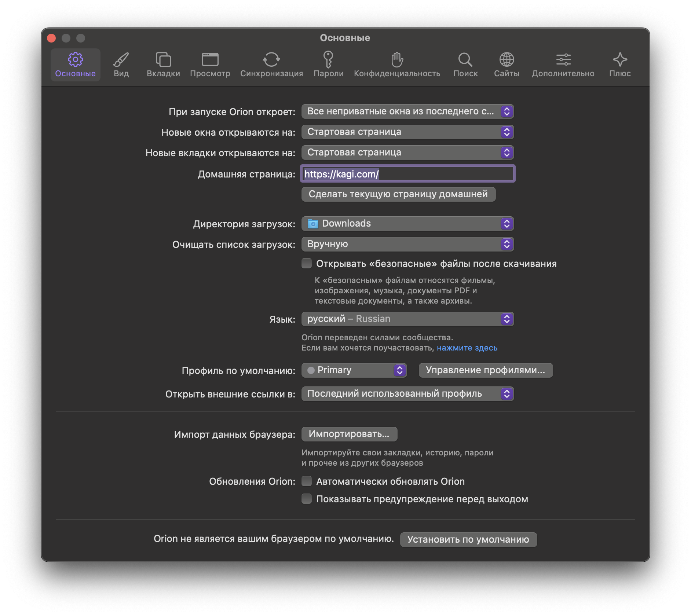Toggle Автоматически обновлять Orion checkbox
691x616 pixels.
pyautogui.click(x=307, y=481)
